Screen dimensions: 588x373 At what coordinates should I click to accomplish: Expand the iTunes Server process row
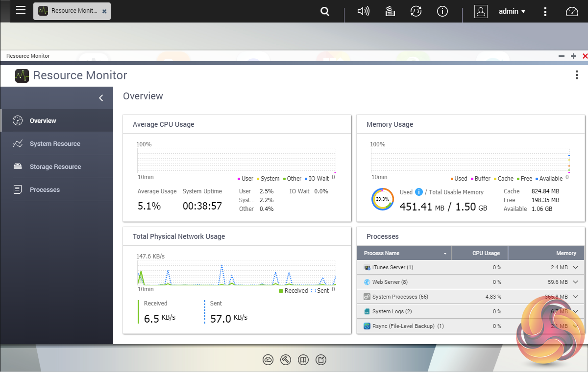click(575, 267)
